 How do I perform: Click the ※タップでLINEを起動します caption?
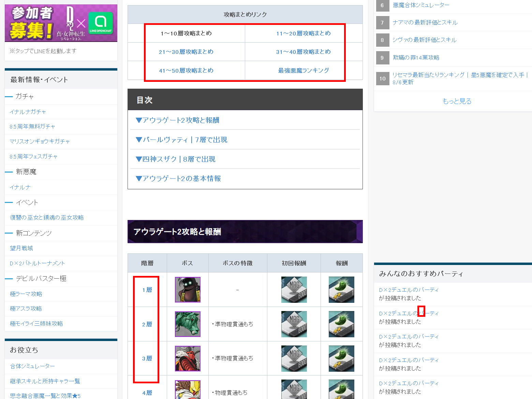[x=43, y=51]
